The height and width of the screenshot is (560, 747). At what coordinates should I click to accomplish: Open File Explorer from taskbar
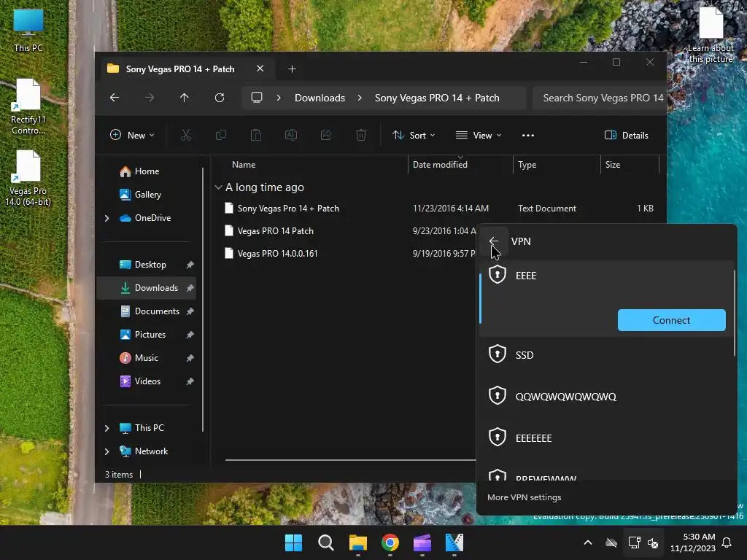357,542
